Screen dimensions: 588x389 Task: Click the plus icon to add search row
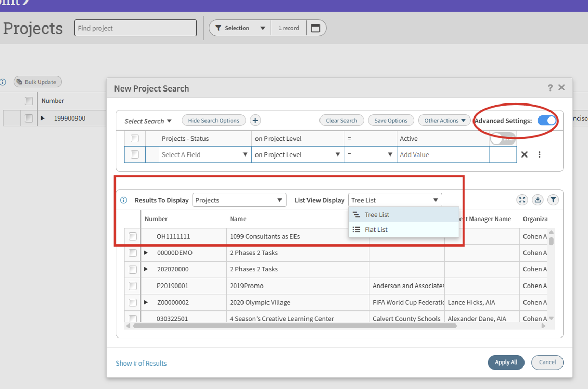tap(255, 120)
